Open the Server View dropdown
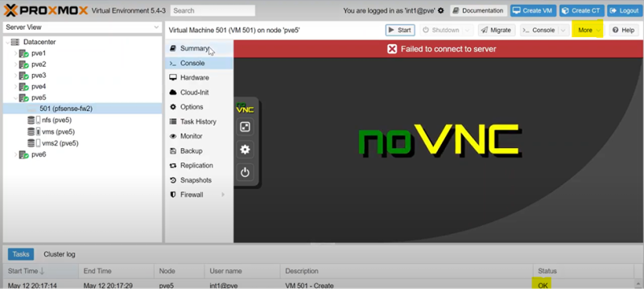The height and width of the screenshot is (296, 644). pyautogui.click(x=82, y=27)
